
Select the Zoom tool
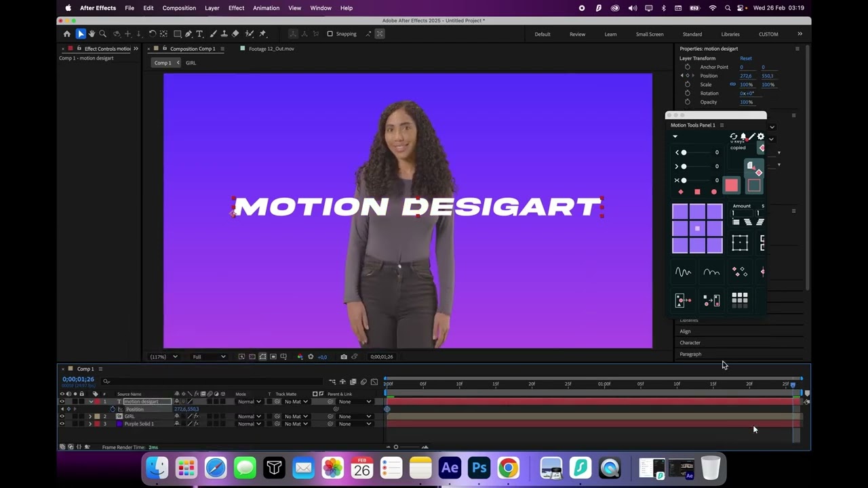103,34
